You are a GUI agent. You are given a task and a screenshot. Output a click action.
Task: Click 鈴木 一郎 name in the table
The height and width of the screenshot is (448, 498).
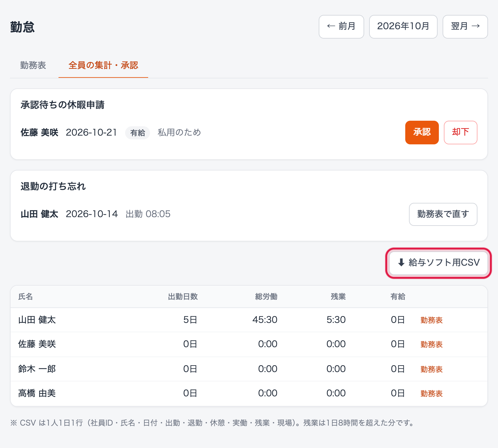pyautogui.click(x=37, y=369)
